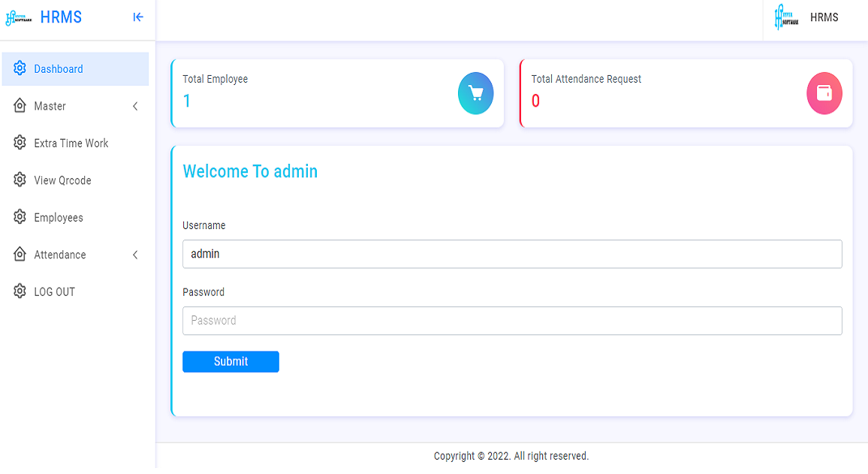Screen dimensions: 868x474
Task: Open the Employees menu item
Action: [59, 218]
